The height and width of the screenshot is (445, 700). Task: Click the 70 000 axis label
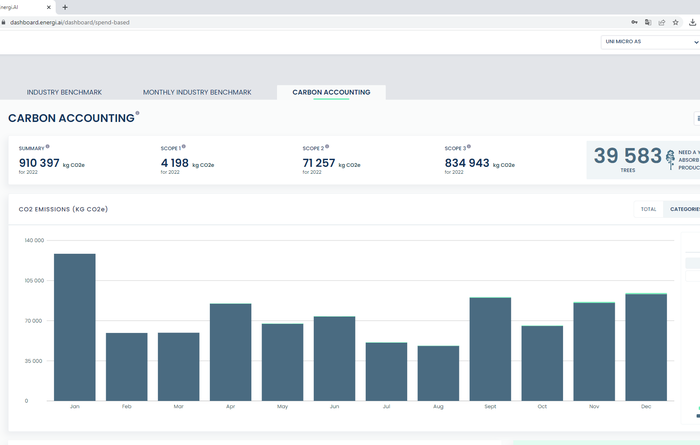coord(33,320)
